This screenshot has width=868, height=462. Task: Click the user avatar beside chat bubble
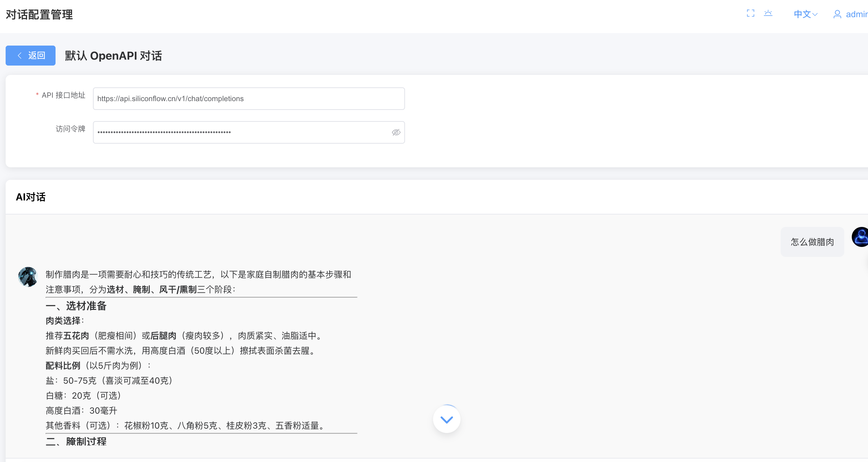click(x=860, y=237)
